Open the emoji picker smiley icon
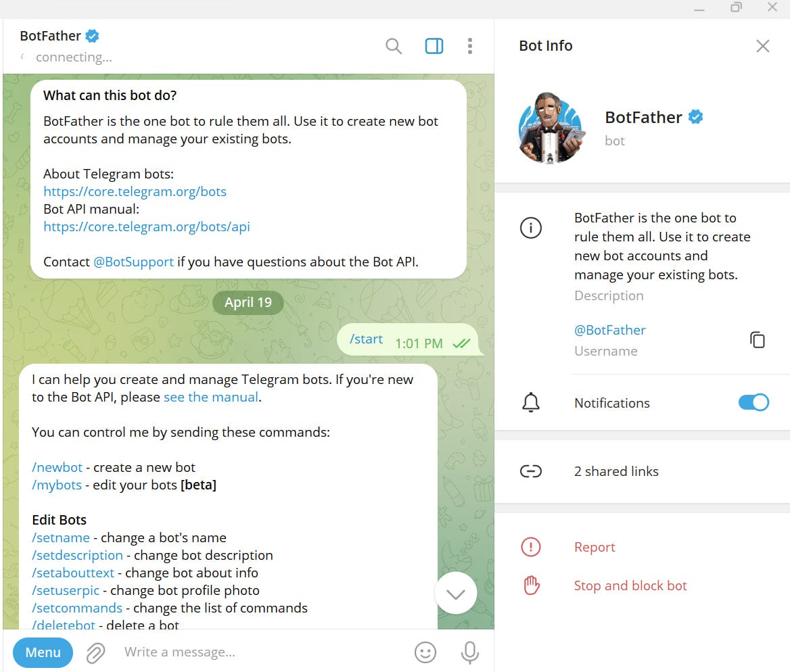The height and width of the screenshot is (672, 790). tap(425, 652)
